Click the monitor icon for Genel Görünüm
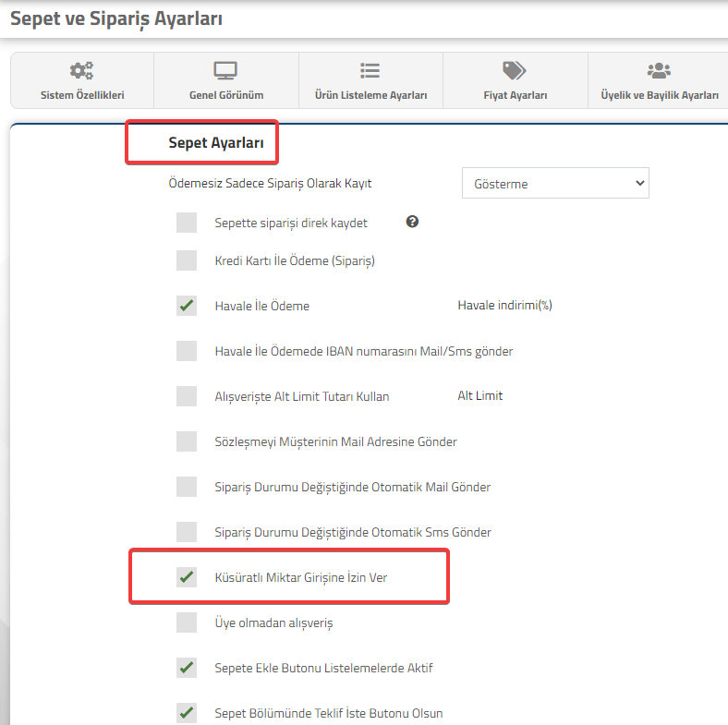This screenshot has width=728, height=725. (225, 70)
